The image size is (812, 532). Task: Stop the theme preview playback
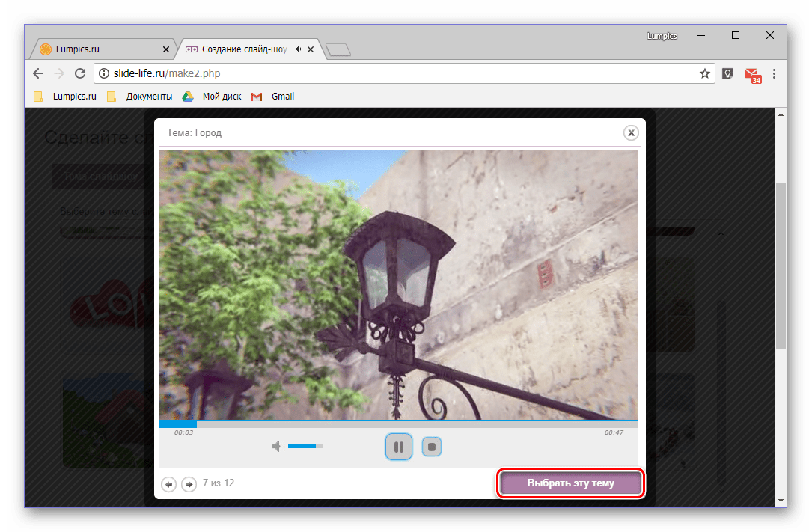click(431, 447)
